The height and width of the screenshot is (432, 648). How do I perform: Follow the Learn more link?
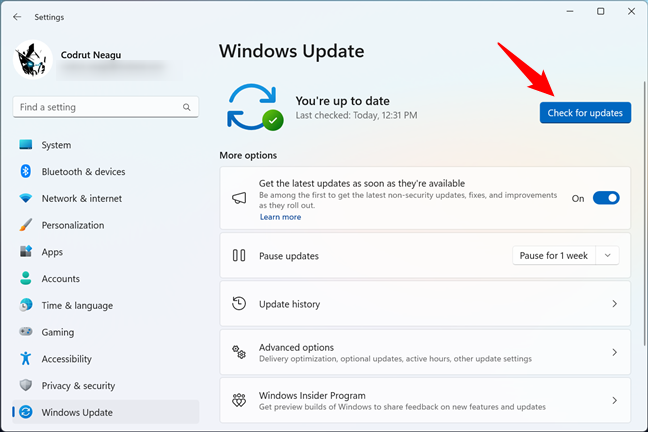(280, 217)
